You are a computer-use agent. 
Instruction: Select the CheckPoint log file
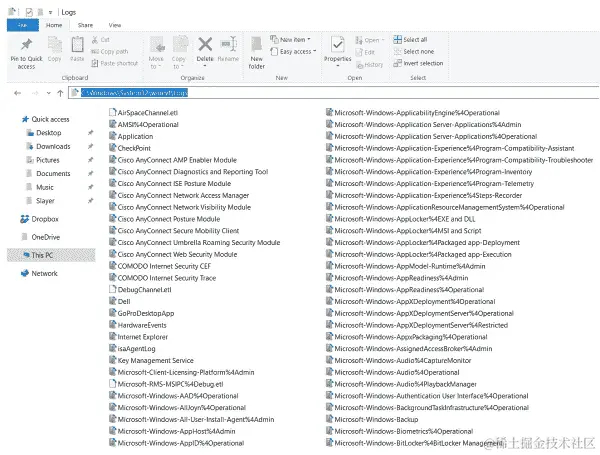pyautogui.click(x=130, y=148)
